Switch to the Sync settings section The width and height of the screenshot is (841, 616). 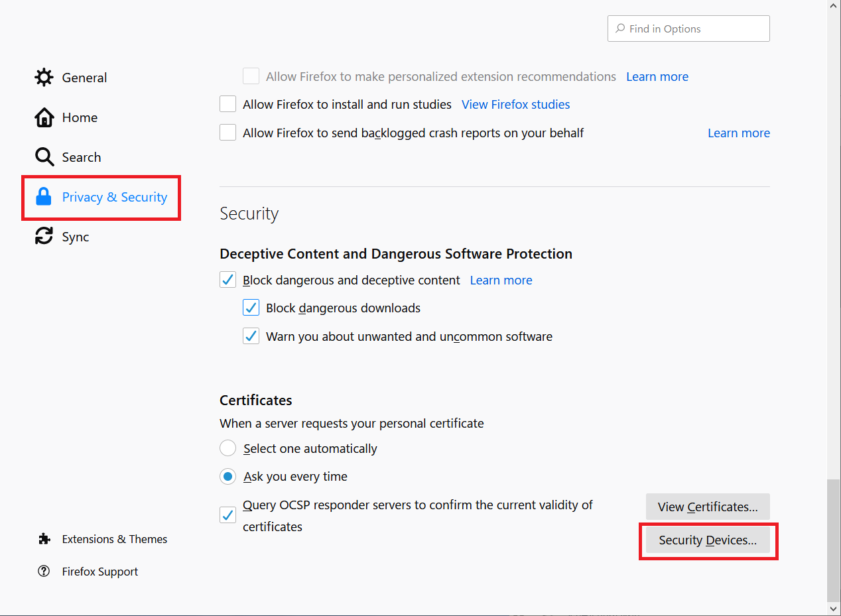75,236
